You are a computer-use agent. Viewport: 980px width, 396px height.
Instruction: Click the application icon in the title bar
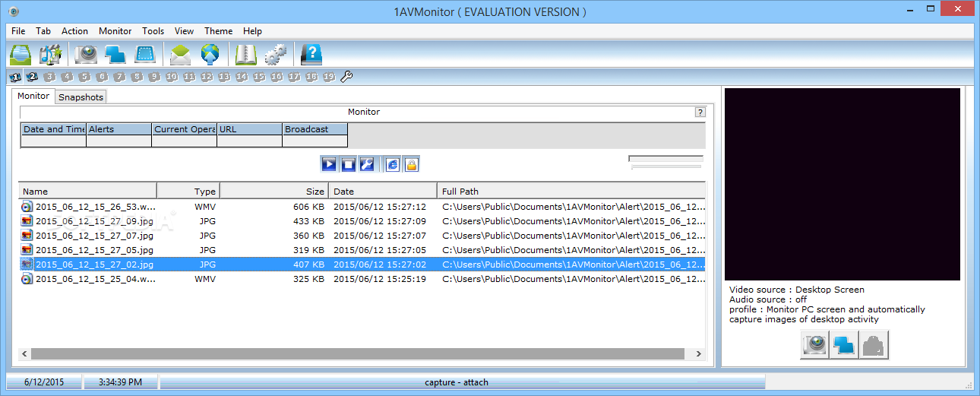pyautogui.click(x=15, y=11)
